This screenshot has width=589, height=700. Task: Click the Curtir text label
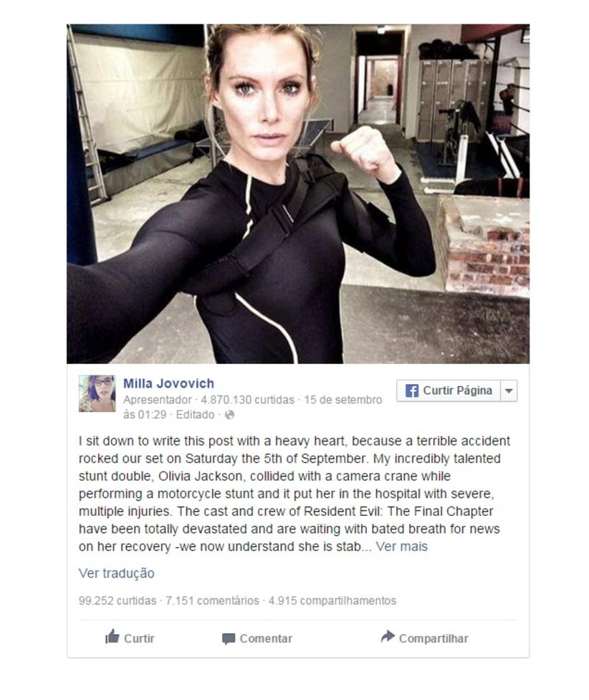[x=139, y=638]
